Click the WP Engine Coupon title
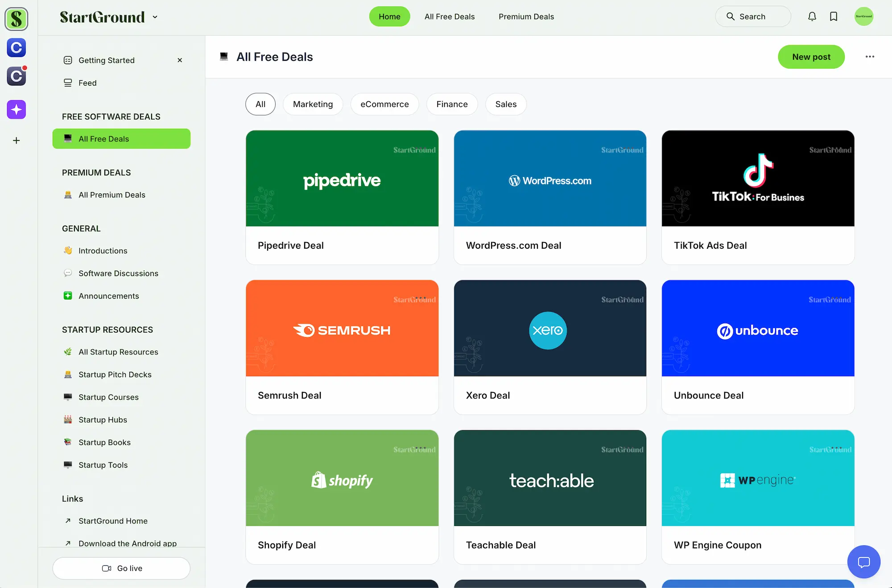 tap(717, 545)
